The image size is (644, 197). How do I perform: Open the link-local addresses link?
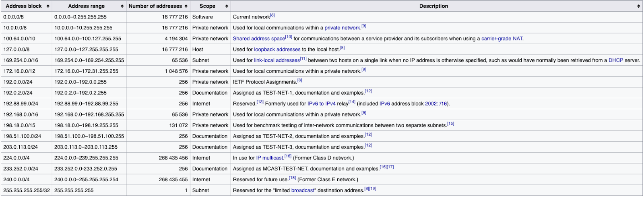pyautogui.click(x=277, y=60)
